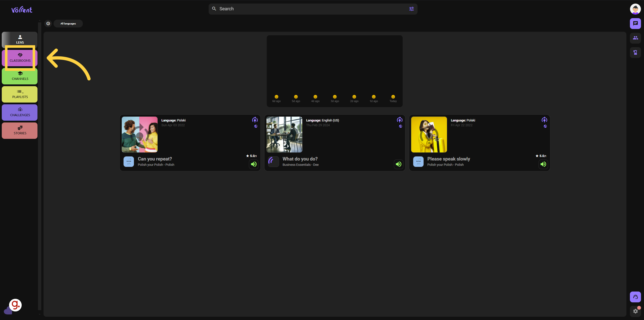The height and width of the screenshot is (320, 644).
Task: Go to Channels section
Action: [x=20, y=76]
